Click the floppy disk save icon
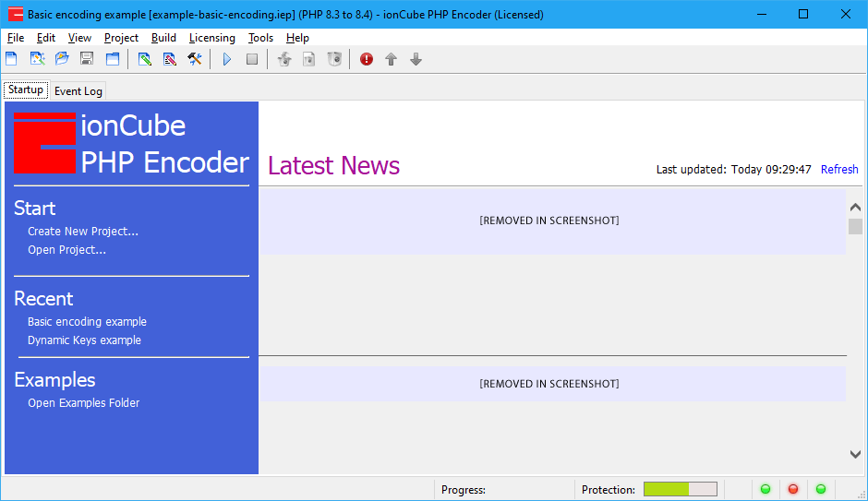Viewport: 868px width, 501px height. click(87, 59)
